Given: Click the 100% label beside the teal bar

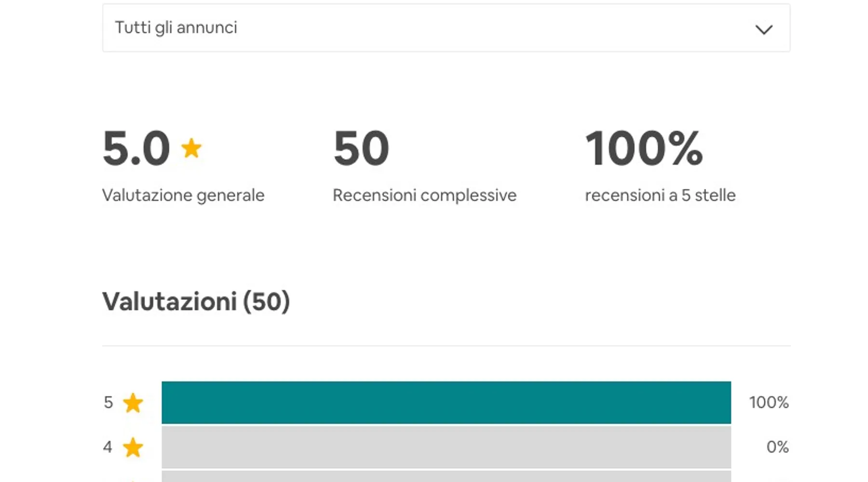Looking at the screenshot, I should point(769,402).
